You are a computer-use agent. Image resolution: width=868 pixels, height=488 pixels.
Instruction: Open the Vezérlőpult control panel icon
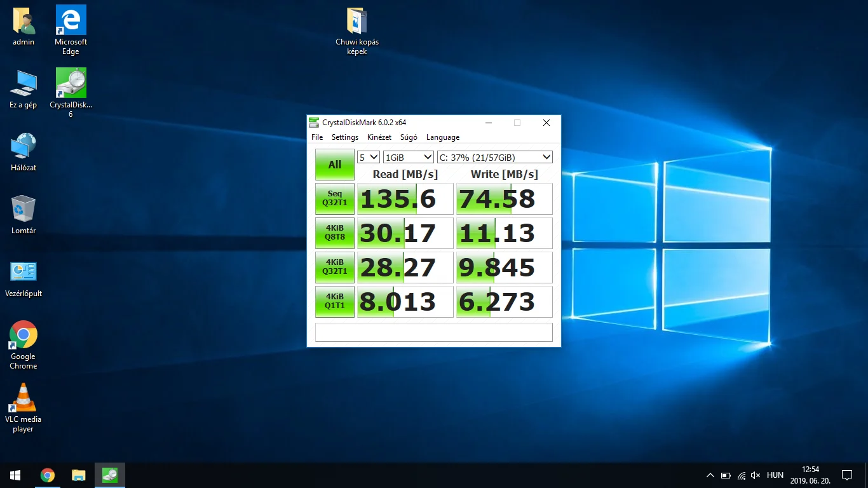click(24, 272)
